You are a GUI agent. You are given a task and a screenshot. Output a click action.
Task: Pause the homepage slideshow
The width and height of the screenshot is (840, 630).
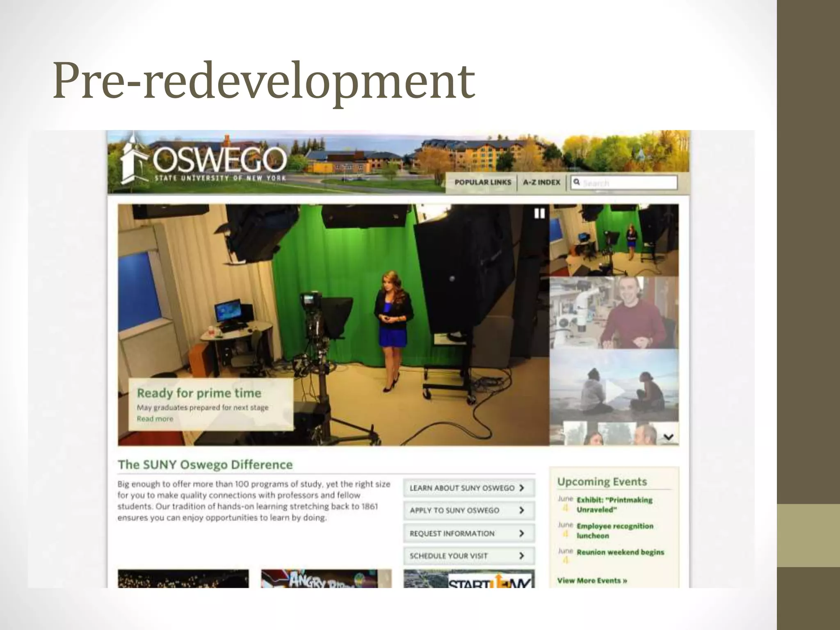[539, 213]
